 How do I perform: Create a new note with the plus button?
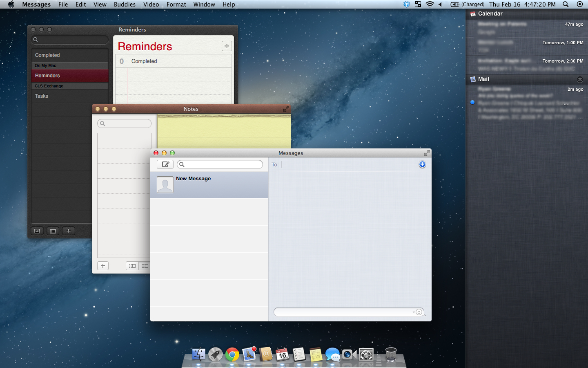coord(103,266)
